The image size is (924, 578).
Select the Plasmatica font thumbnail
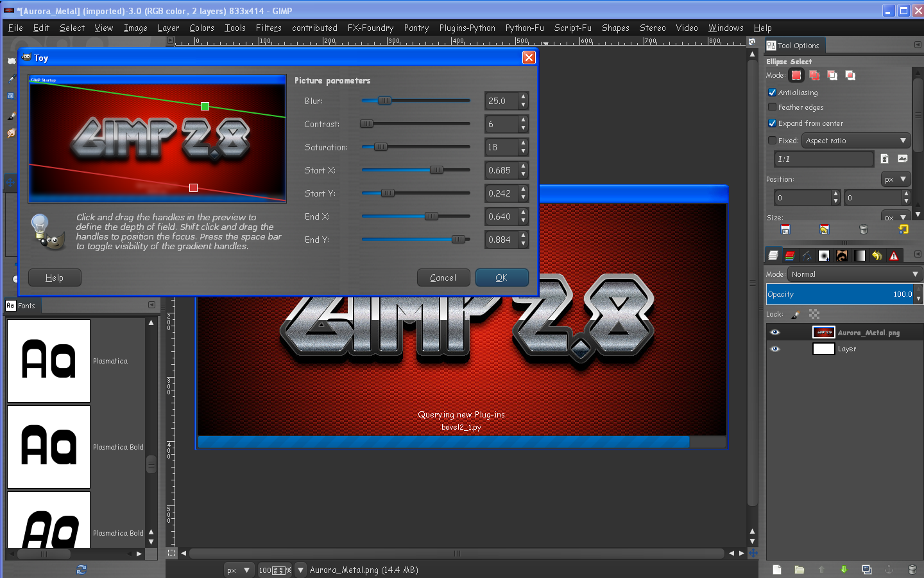point(49,361)
